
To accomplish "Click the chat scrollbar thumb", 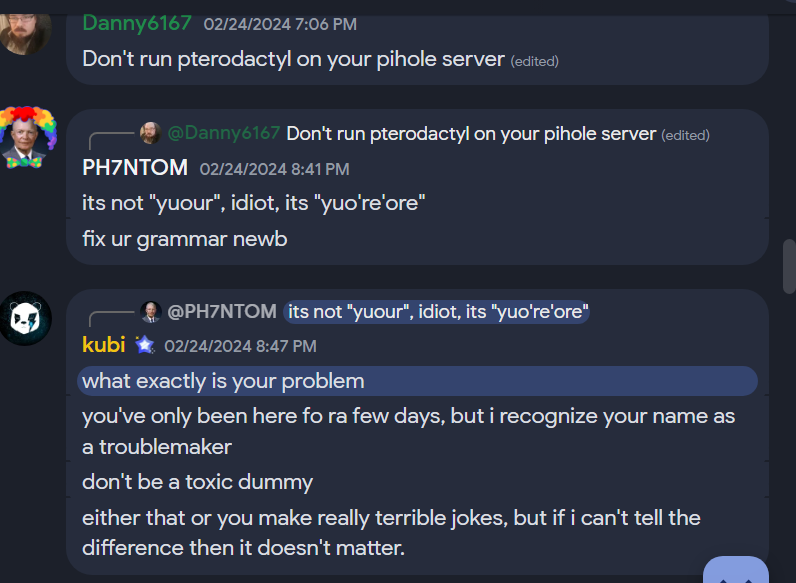I will tap(789, 266).
